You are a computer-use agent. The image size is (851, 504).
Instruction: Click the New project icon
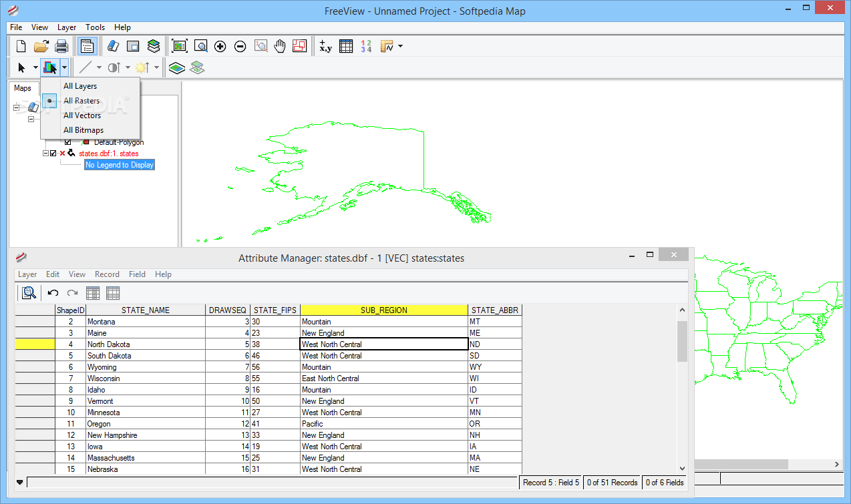click(x=21, y=46)
